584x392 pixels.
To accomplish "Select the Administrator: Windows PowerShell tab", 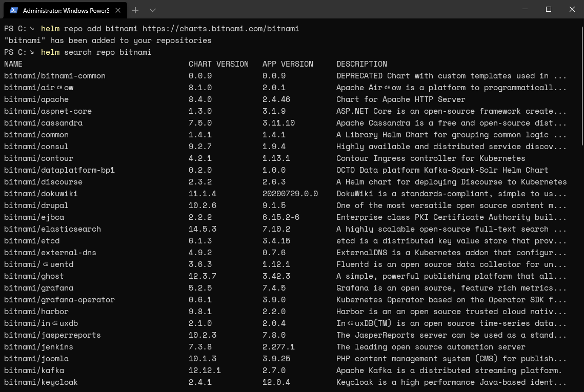I will pos(65,10).
